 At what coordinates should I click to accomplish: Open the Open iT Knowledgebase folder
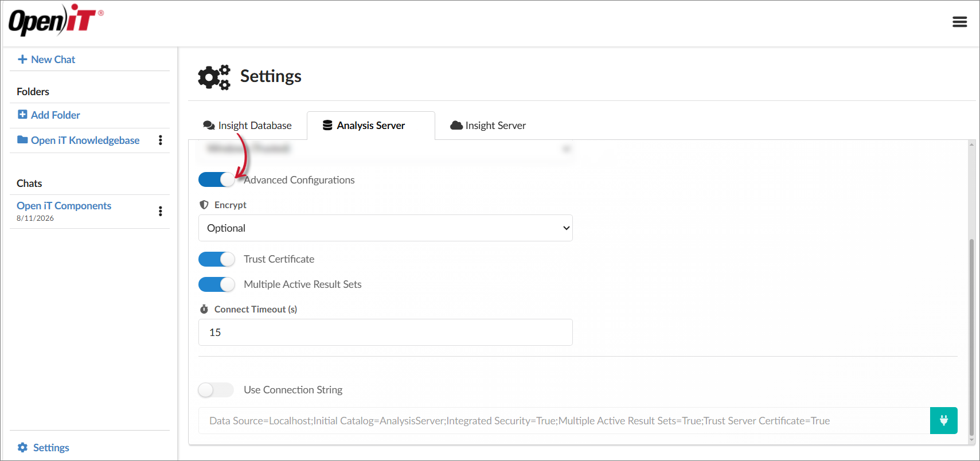(79, 140)
